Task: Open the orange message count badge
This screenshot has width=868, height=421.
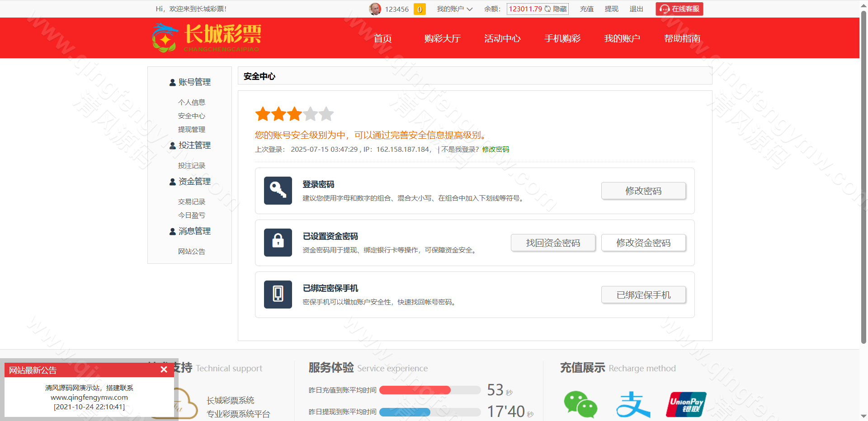Action: pos(420,9)
